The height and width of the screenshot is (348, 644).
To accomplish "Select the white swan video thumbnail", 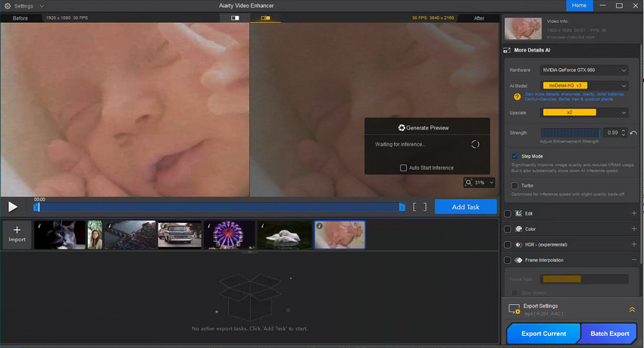I will pyautogui.click(x=285, y=234).
